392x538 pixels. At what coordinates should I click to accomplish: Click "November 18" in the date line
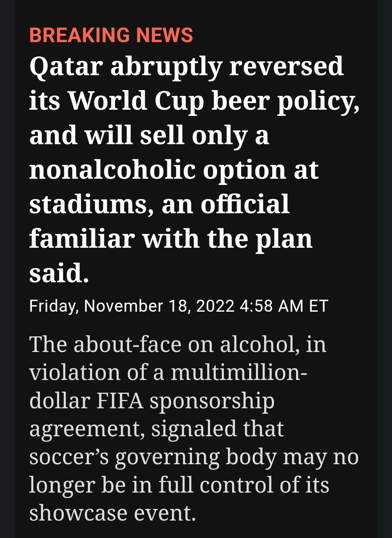[135, 306]
